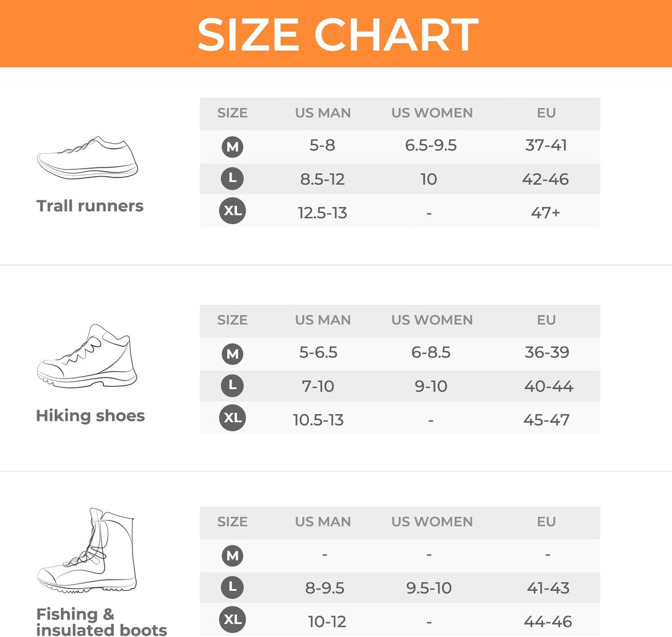Click the '10.5-13' US man size cell
The image size is (672, 637).
[319, 420]
